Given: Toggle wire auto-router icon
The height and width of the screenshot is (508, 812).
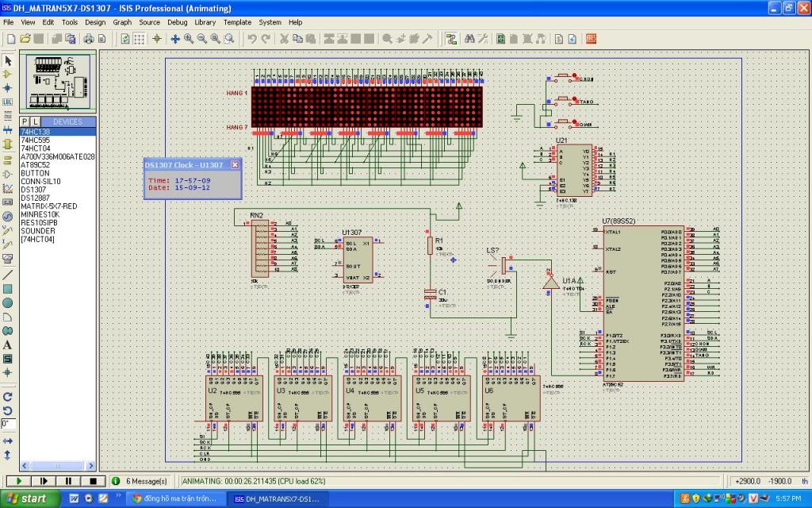Looking at the screenshot, I should click(x=450, y=38).
